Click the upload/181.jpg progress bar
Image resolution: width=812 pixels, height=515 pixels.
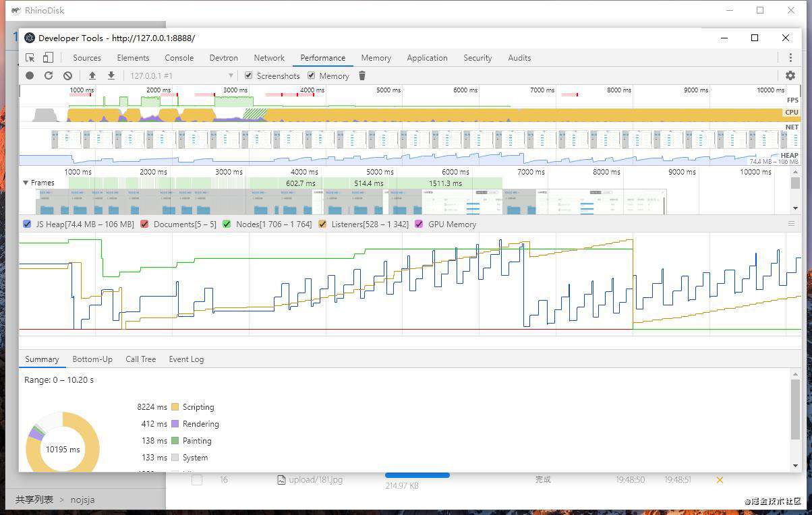[417, 475]
